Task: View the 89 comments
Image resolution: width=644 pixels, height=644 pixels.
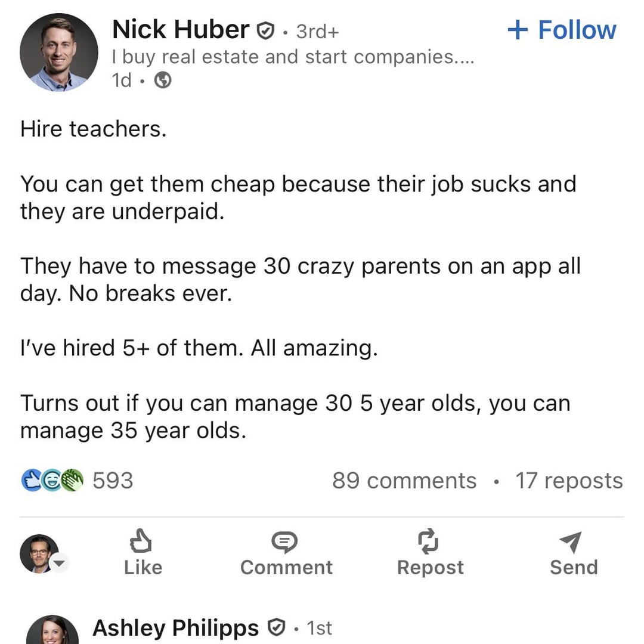Action: [404, 481]
